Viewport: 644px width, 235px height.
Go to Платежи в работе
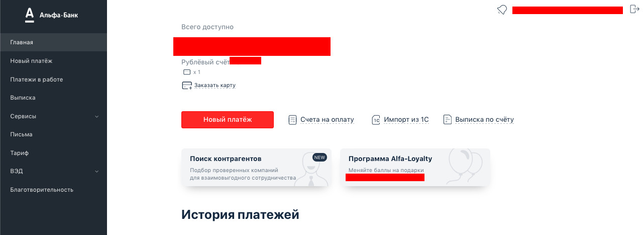point(37,80)
